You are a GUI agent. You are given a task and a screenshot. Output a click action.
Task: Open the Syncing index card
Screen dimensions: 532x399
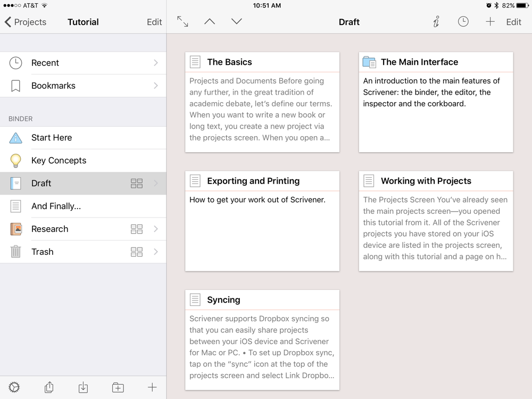coord(262,339)
